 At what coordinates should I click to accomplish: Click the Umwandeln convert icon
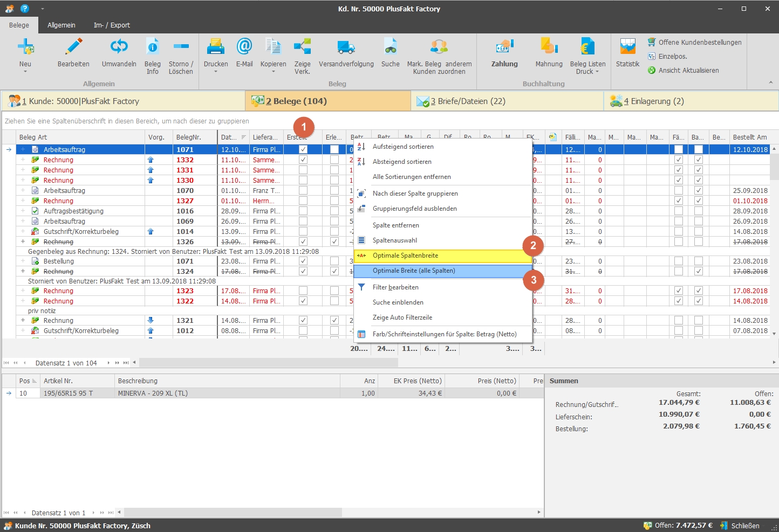[119, 47]
